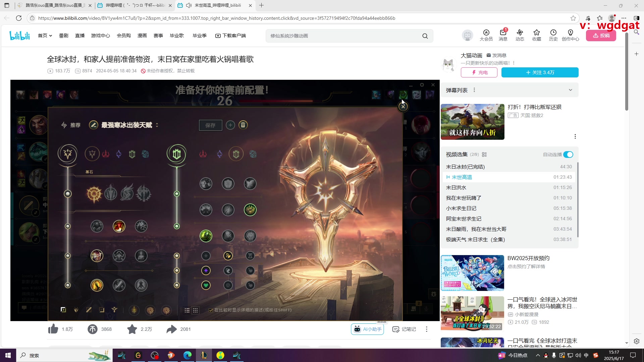Open Edge browser in taskbar
Viewport: 644px width, 362px height.
(187, 355)
